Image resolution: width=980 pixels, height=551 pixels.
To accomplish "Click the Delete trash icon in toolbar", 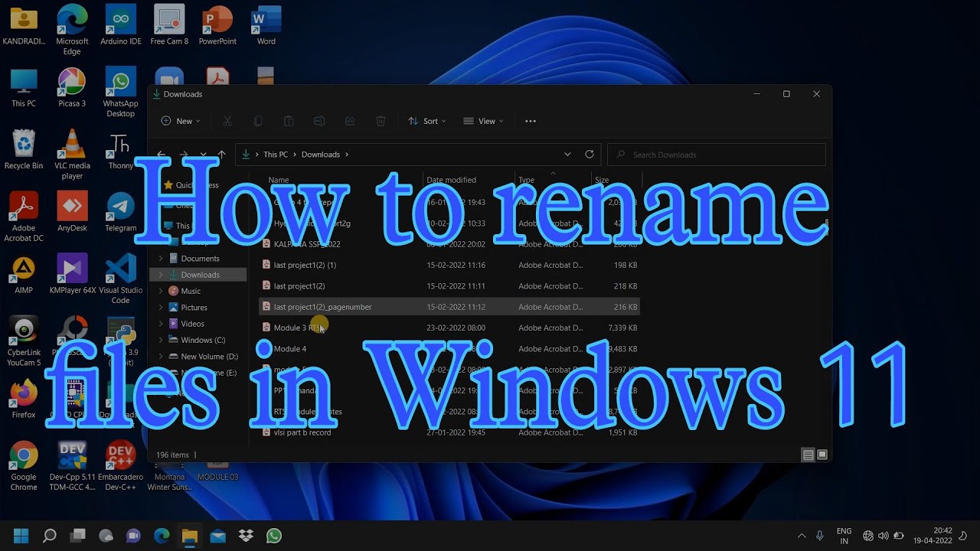I will 381,121.
